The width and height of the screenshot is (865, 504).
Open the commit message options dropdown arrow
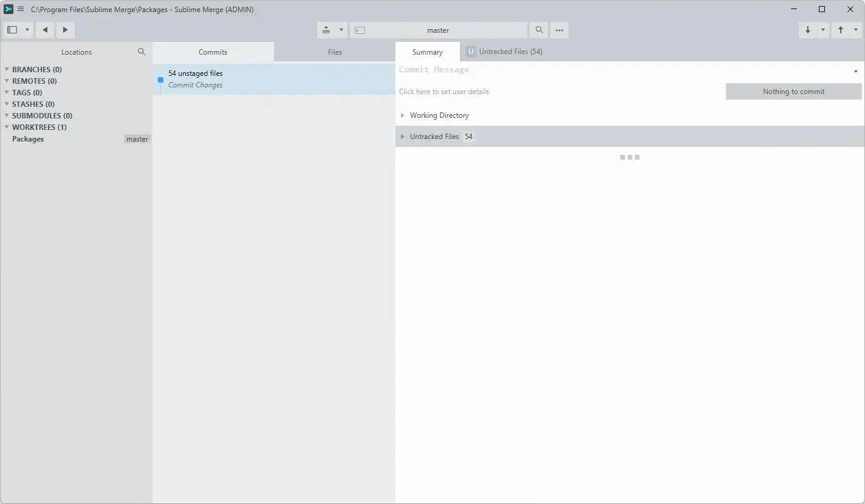coord(856,72)
